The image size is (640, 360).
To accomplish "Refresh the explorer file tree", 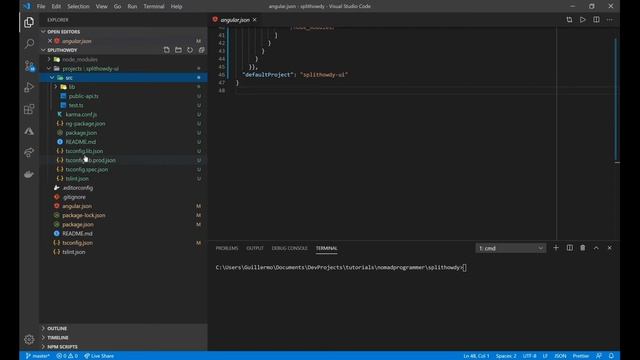I will pyautogui.click(x=190, y=50).
